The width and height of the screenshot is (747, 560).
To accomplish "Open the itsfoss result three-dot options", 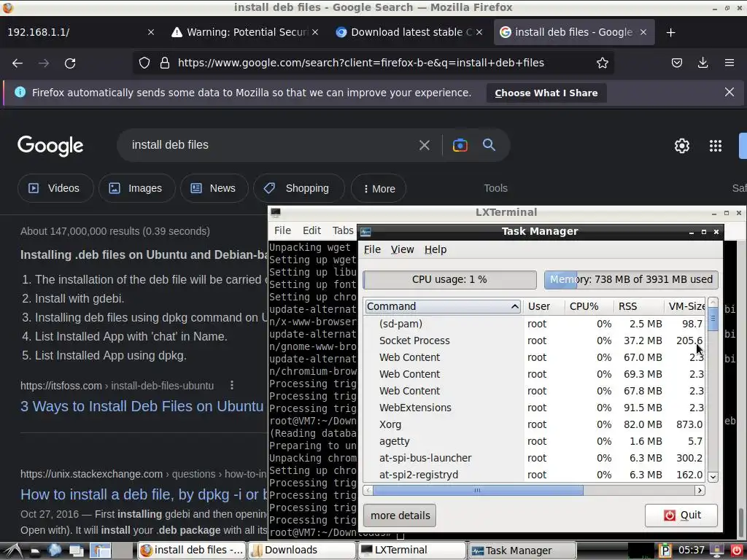I will click(232, 385).
